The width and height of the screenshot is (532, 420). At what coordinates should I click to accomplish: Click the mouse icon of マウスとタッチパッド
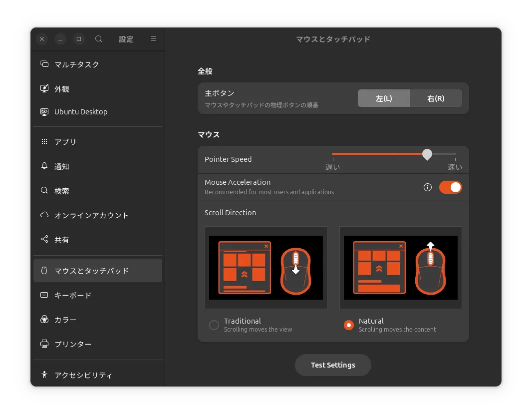point(44,271)
